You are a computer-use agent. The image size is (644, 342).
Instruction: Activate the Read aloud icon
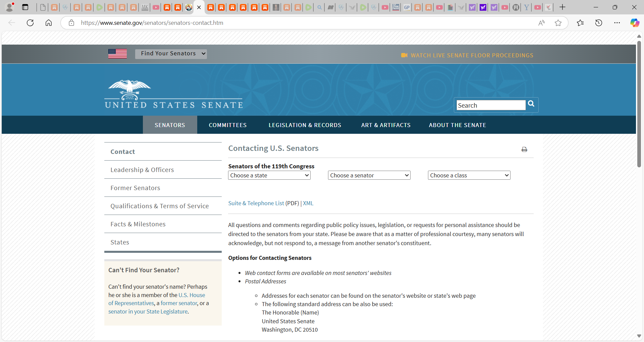[x=541, y=23]
